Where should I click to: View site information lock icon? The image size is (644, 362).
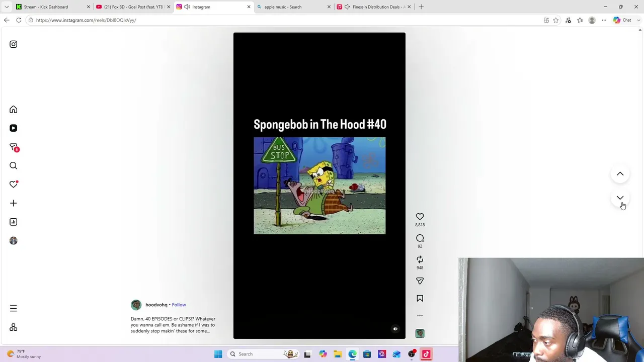click(x=31, y=20)
